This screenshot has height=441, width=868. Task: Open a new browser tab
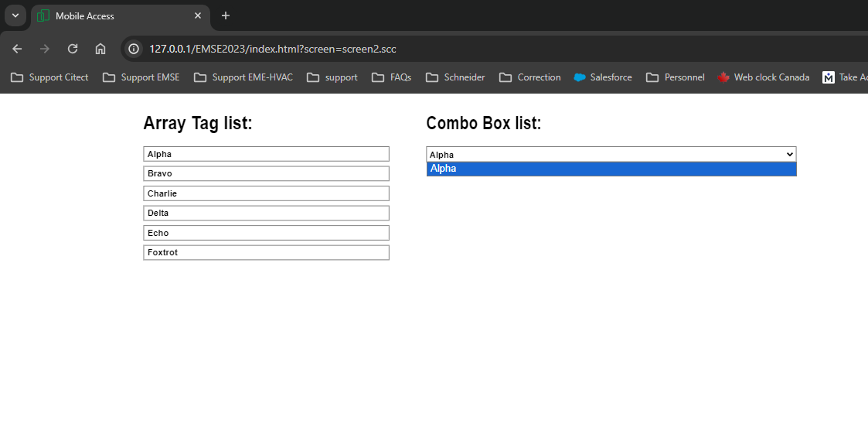click(225, 16)
